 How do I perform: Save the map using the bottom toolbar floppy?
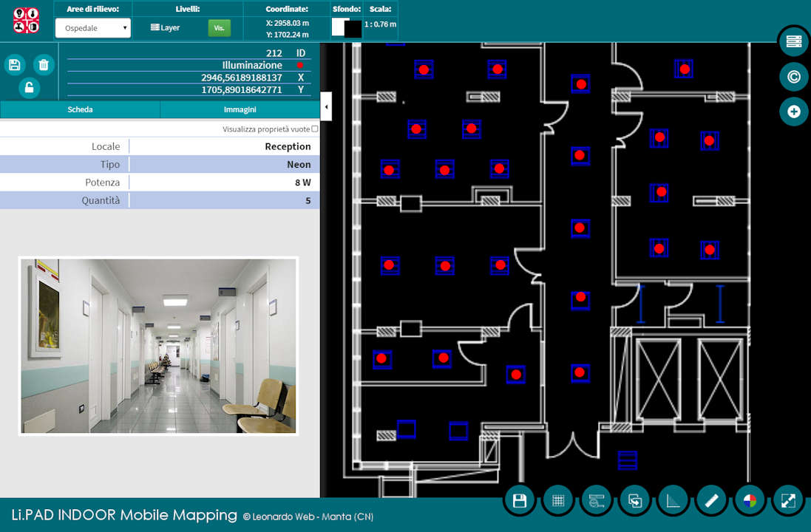tap(519, 500)
